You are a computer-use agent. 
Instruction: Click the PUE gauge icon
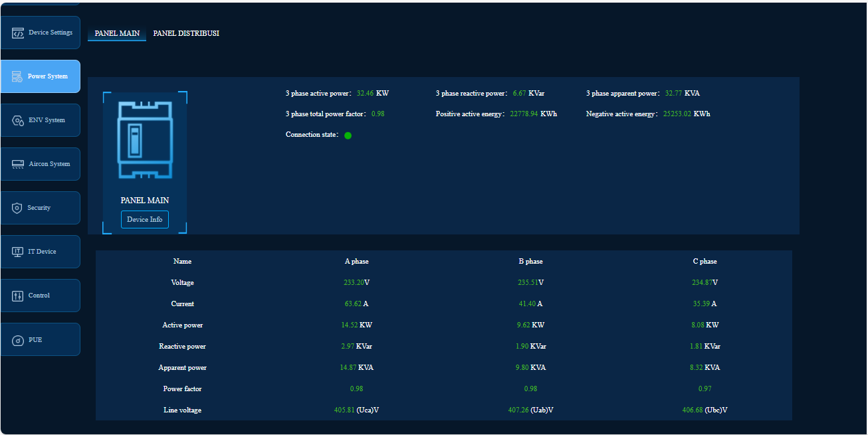click(18, 341)
